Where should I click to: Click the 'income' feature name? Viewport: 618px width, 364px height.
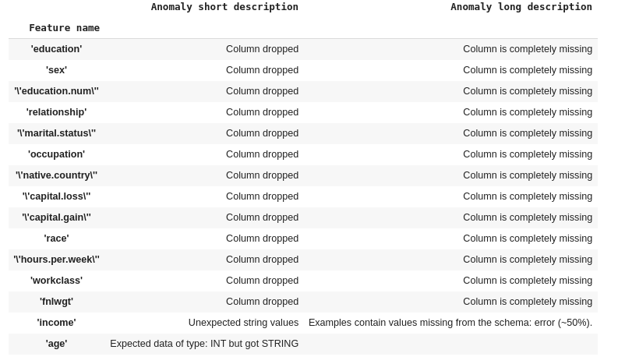point(56,323)
